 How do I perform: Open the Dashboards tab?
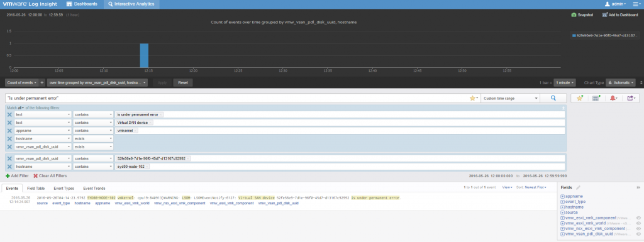point(82,4)
